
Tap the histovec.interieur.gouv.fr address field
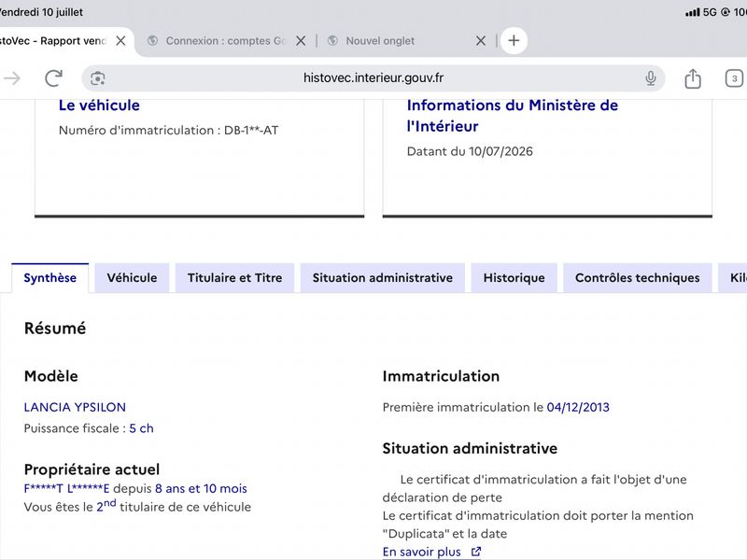tap(373, 78)
